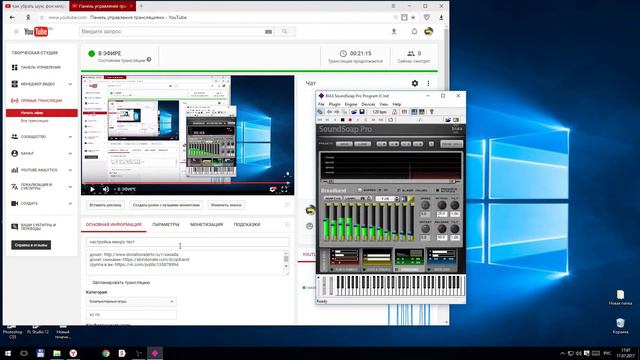Click the Справка и отзывы button
The height and width of the screenshot is (360, 640).
(x=31, y=245)
